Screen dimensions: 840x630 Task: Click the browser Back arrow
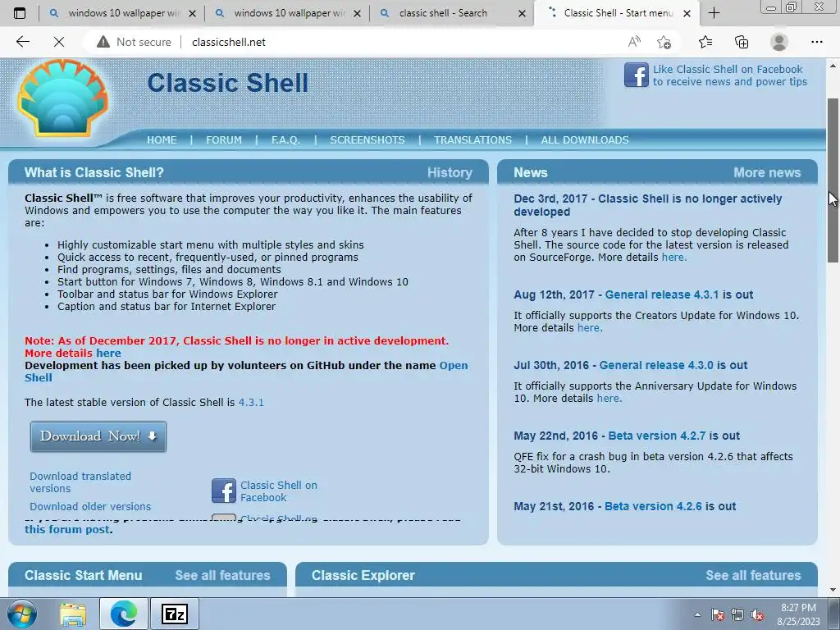click(22, 42)
